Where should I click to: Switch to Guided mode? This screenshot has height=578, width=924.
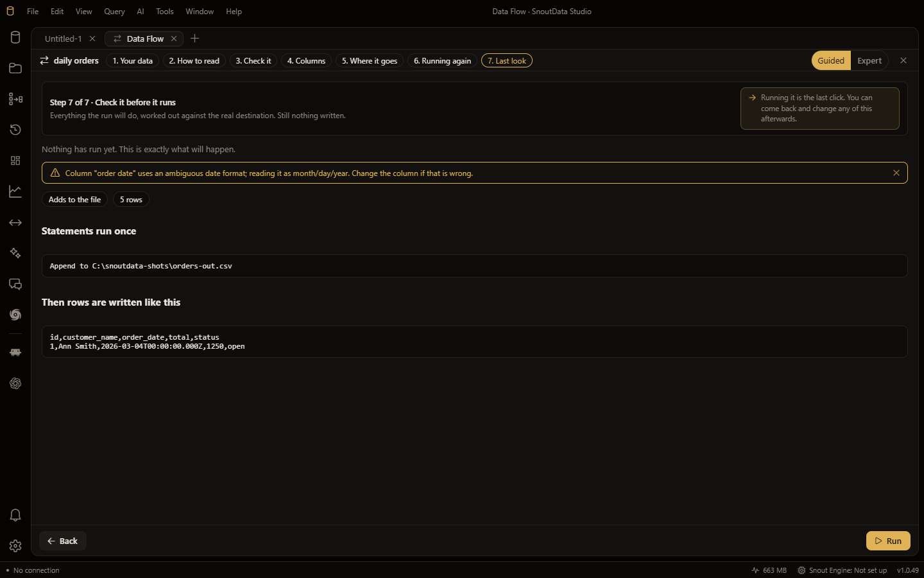831,60
